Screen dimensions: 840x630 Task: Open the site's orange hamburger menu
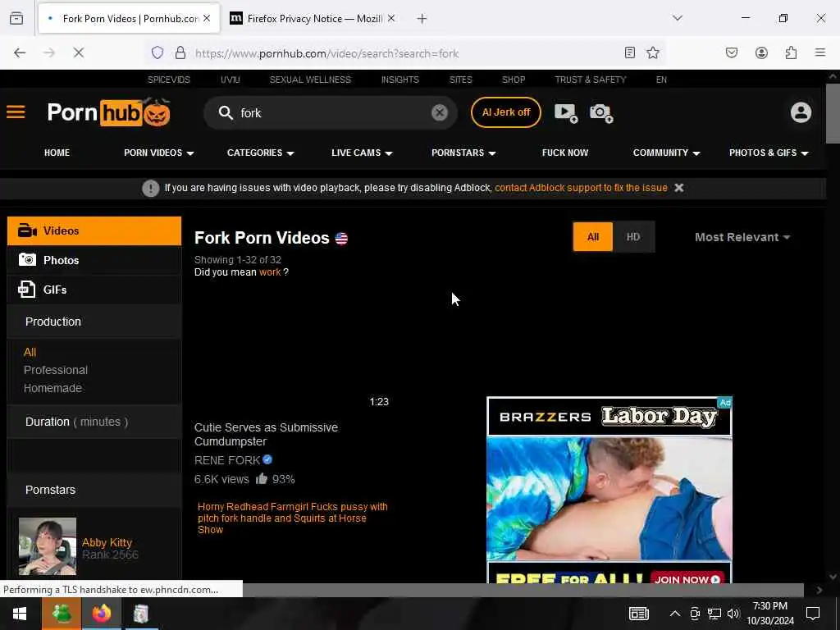[x=16, y=112]
